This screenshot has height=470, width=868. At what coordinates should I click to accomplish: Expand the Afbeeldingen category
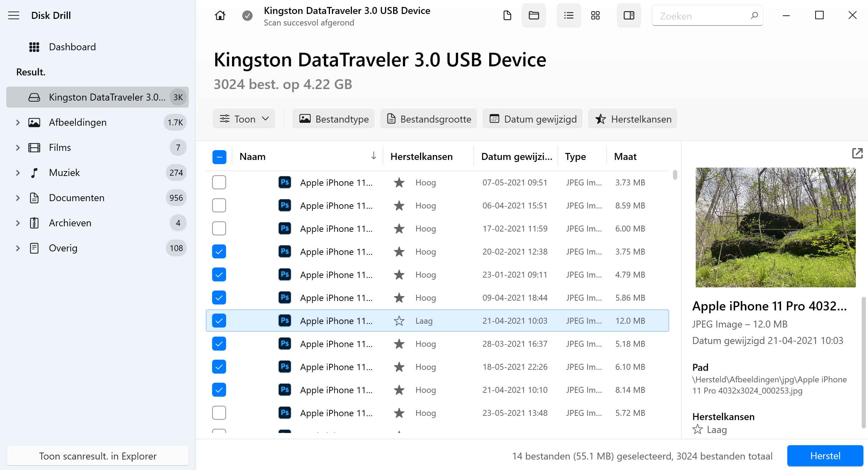coord(18,123)
